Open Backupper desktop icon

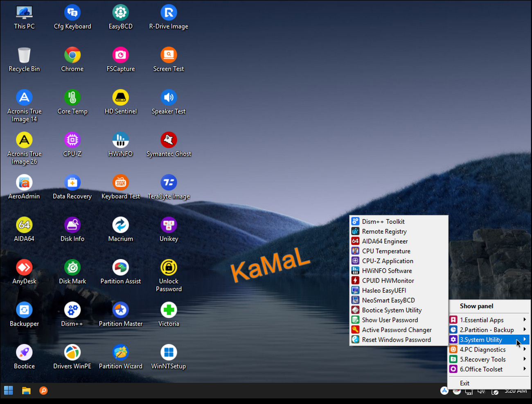click(x=24, y=315)
